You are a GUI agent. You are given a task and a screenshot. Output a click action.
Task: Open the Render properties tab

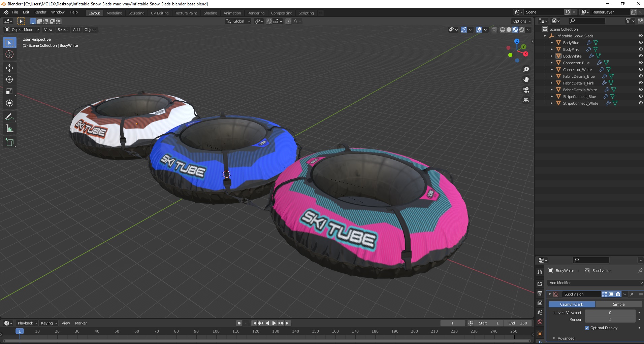[x=540, y=284]
